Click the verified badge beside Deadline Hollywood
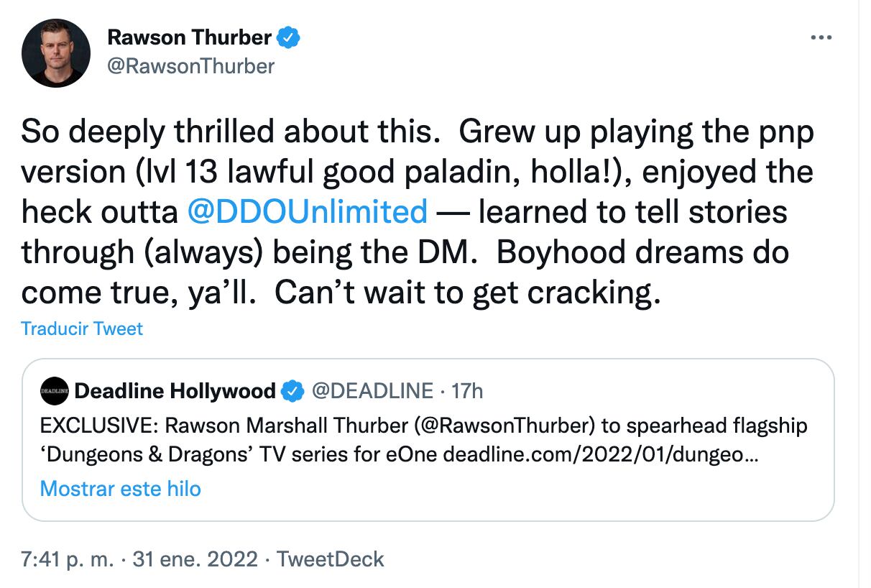Viewport: 871px width, 588px height. point(291,391)
